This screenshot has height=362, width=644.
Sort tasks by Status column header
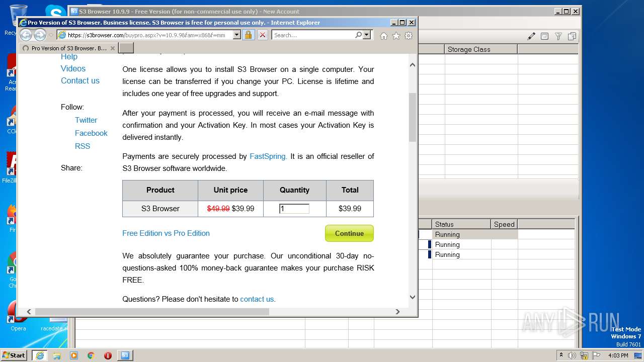461,224
